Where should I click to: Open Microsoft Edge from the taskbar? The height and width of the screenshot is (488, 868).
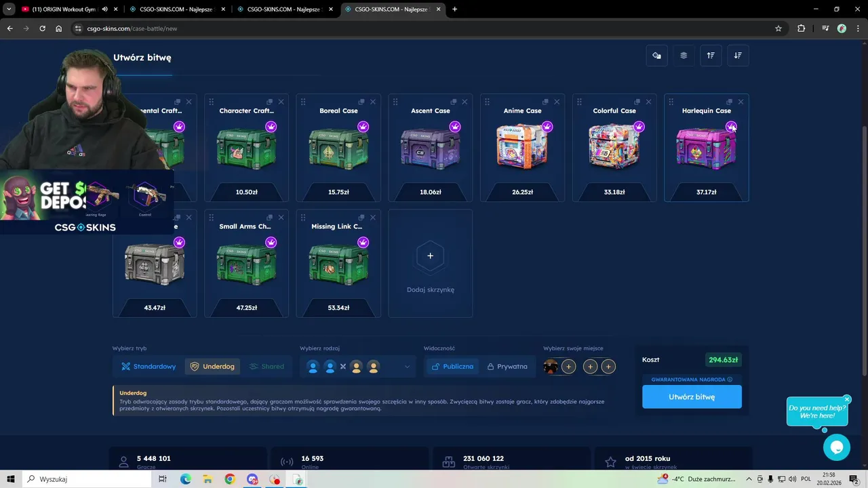(x=185, y=479)
